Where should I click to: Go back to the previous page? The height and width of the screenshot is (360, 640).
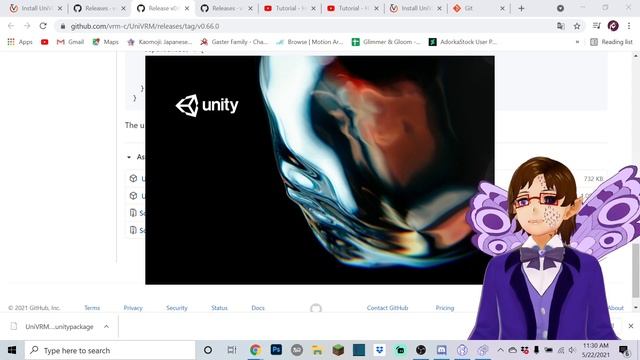(x=11, y=26)
